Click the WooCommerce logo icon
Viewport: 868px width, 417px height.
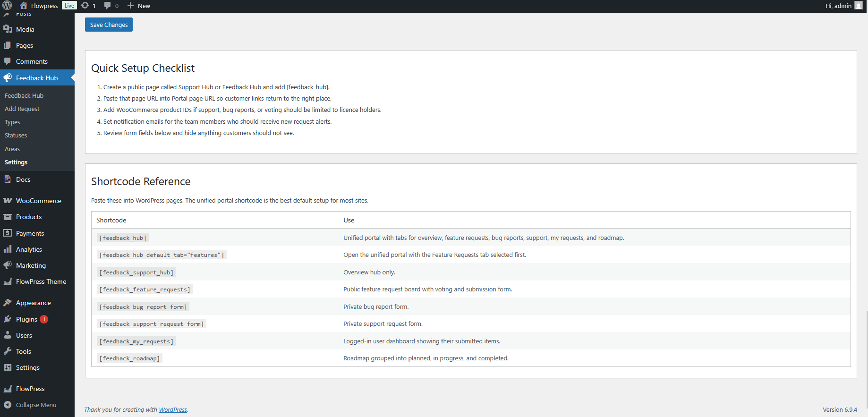(x=8, y=201)
